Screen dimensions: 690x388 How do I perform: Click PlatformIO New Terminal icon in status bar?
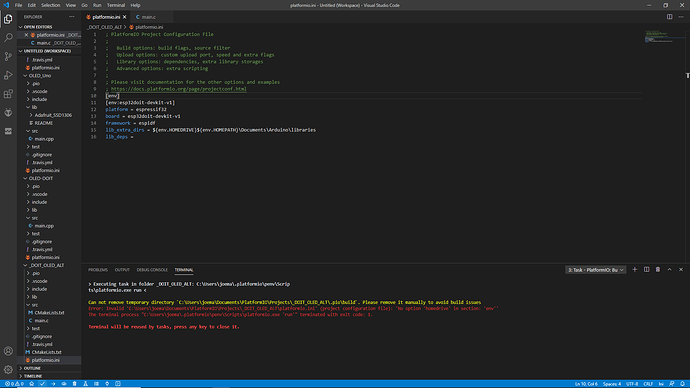coord(118,384)
